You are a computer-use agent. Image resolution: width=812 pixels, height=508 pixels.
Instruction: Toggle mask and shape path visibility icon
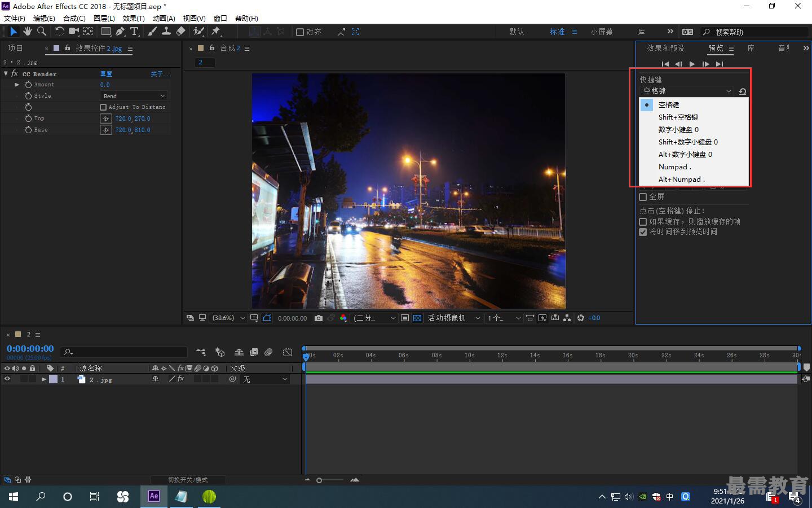pos(267,318)
